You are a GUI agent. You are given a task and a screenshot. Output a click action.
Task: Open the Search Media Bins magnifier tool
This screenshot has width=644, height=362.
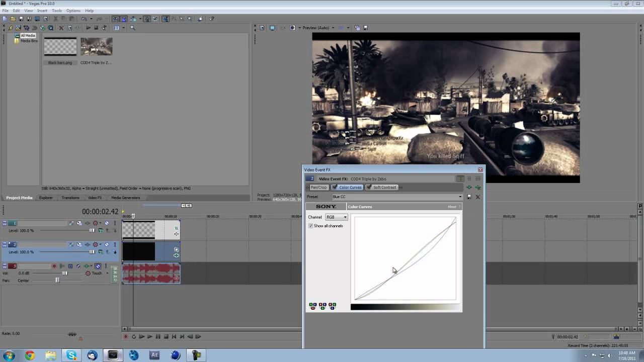tap(133, 28)
